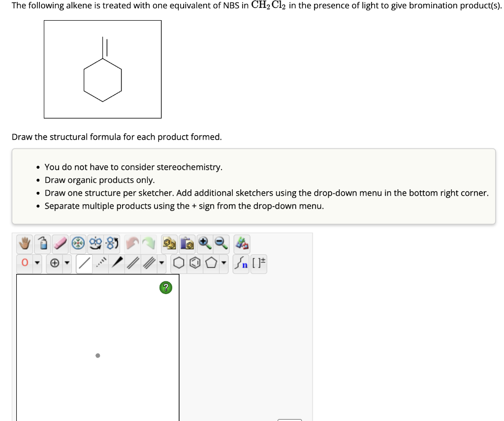Open the green help question mark
The height and width of the screenshot is (421, 504).
coord(166,287)
